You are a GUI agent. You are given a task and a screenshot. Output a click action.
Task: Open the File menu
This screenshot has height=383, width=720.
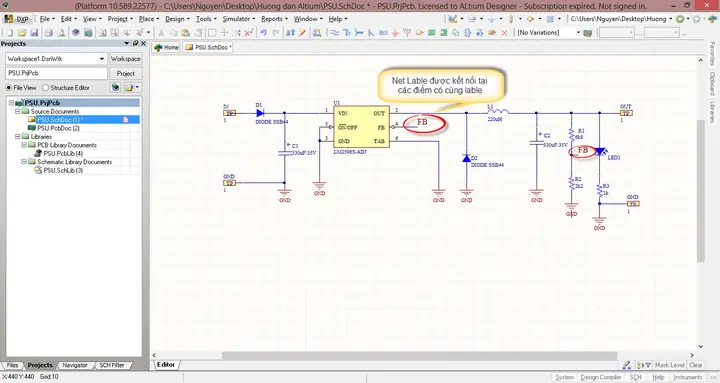(x=46, y=19)
